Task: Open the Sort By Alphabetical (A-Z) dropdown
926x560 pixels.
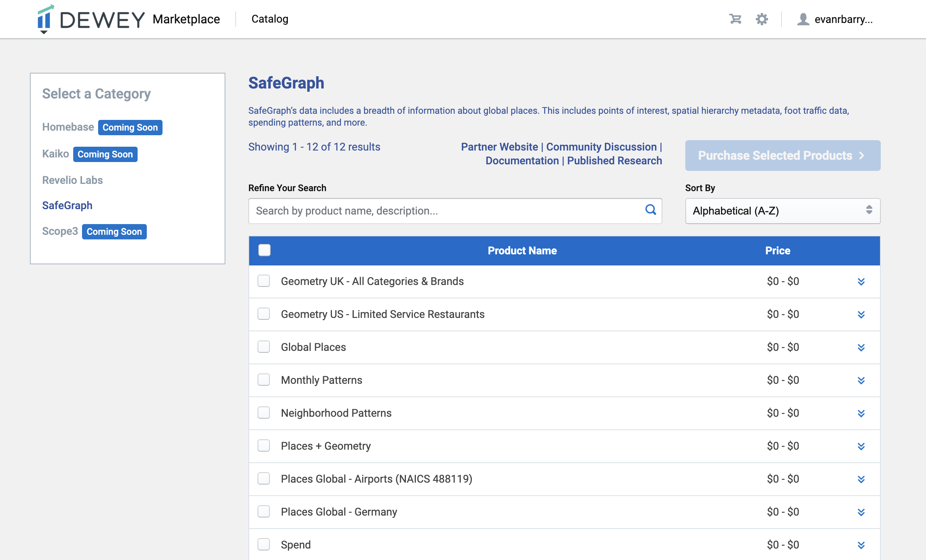Action: pyautogui.click(x=783, y=211)
